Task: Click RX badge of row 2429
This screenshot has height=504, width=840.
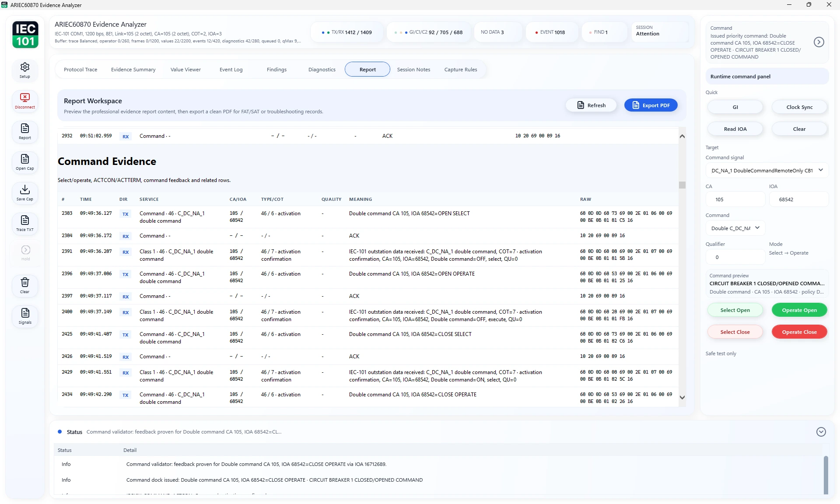Action: pyautogui.click(x=126, y=373)
